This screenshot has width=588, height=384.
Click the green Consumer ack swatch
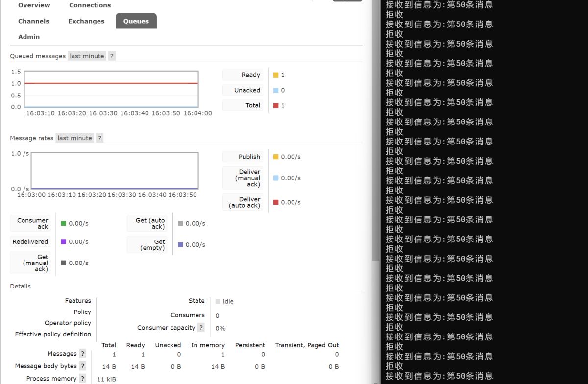coord(63,224)
